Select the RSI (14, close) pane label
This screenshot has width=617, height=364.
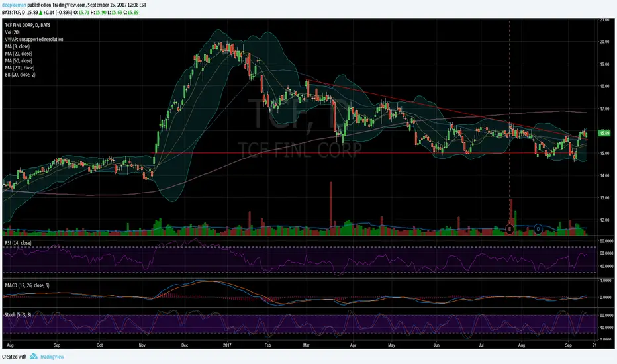[x=18, y=243]
